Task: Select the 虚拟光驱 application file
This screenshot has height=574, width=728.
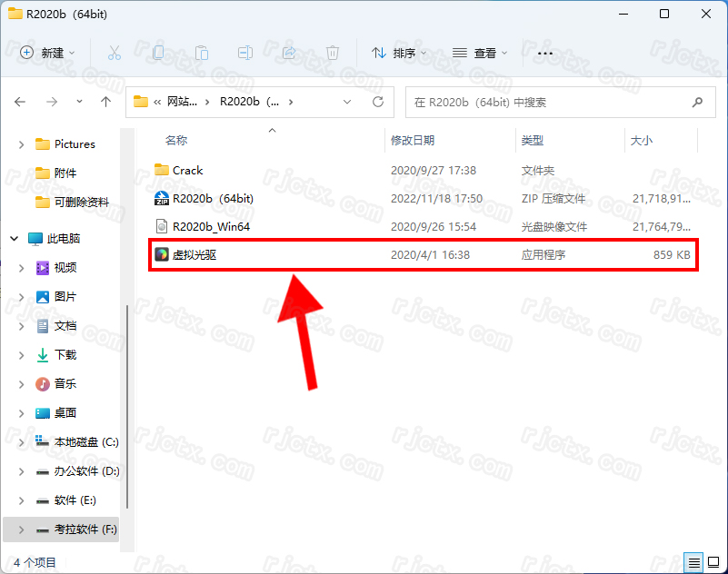Action: coord(194,255)
